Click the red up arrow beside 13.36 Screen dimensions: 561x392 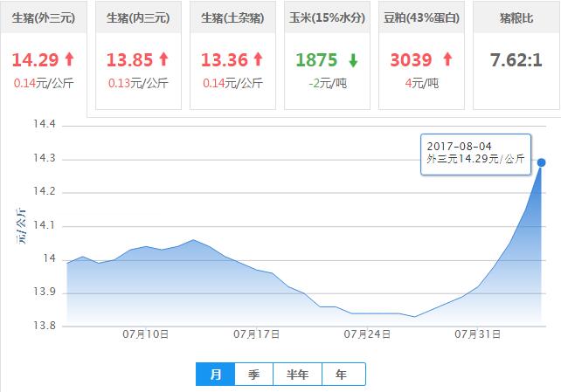click(259, 59)
